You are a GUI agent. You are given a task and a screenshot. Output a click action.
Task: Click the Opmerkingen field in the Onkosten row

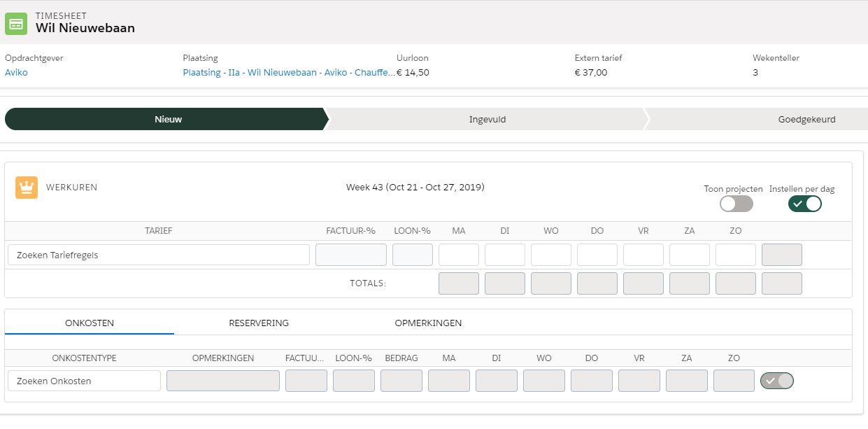223,381
